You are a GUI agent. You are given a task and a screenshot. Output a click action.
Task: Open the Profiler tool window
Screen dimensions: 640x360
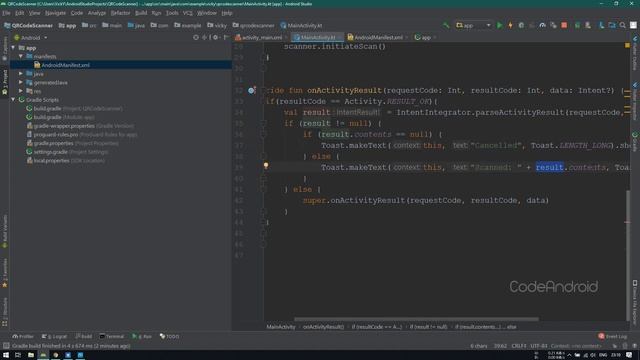click(x=23, y=336)
